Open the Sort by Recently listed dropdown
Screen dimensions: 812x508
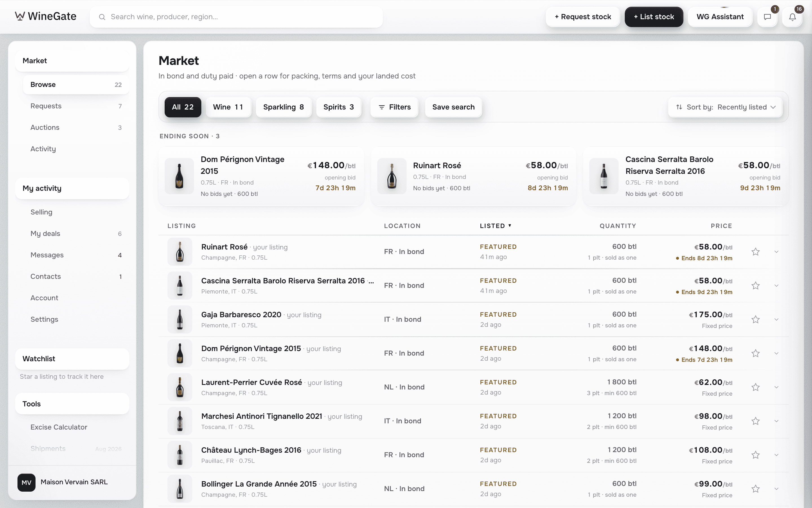tap(725, 107)
